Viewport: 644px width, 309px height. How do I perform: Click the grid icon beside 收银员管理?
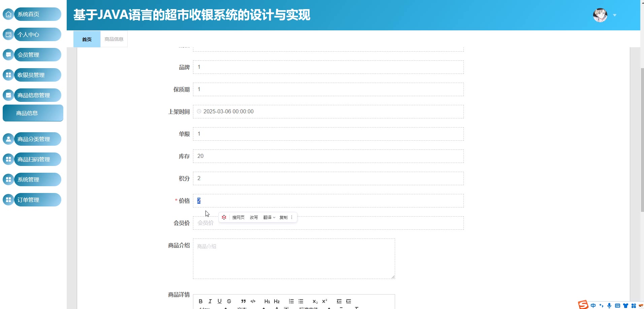click(8, 75)
